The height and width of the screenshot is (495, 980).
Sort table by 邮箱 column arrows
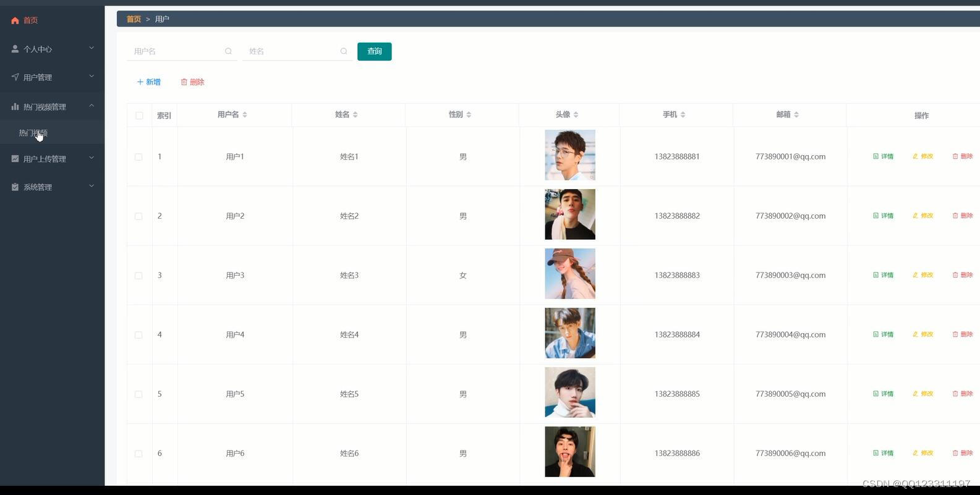point(796,114)
